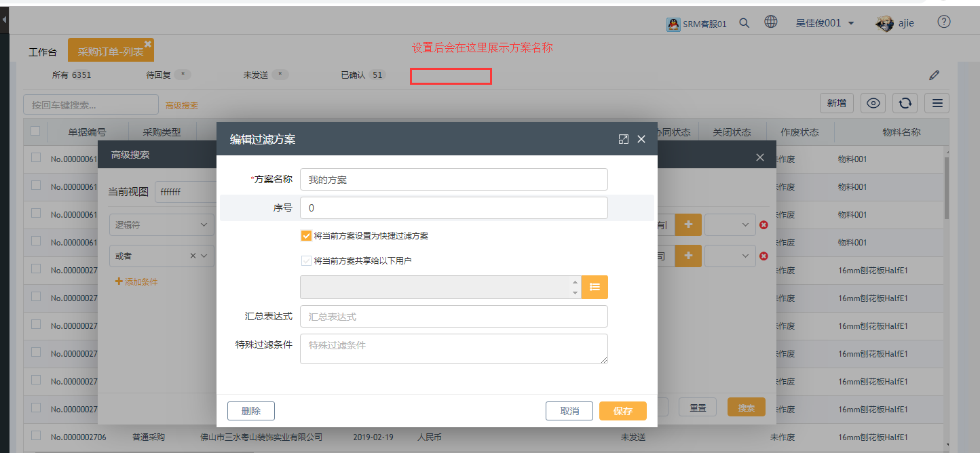Click the 方案名称 input field

click(453, 180)
